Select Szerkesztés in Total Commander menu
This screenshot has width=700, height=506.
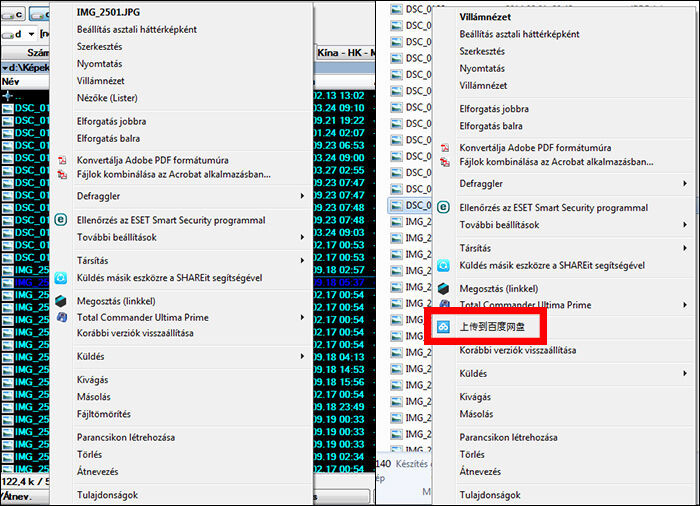point(100,46)
